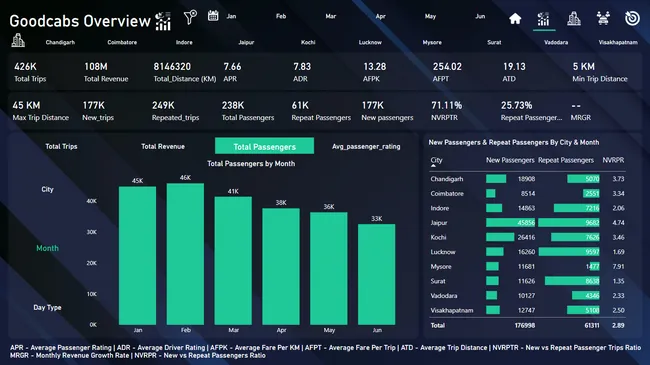Select the Visakhapatnam city slicer
This screenshot has height=365, width=650.
tap(618, 42)
